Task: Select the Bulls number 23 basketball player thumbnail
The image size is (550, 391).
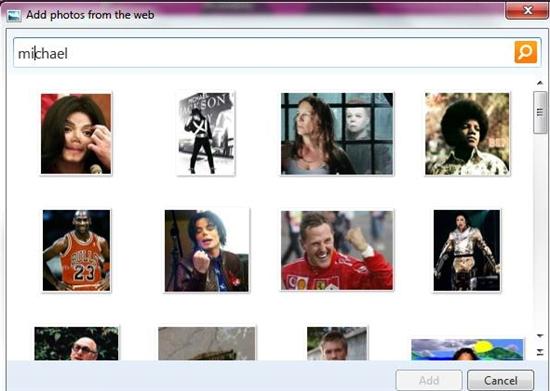Action: point(76,250)
